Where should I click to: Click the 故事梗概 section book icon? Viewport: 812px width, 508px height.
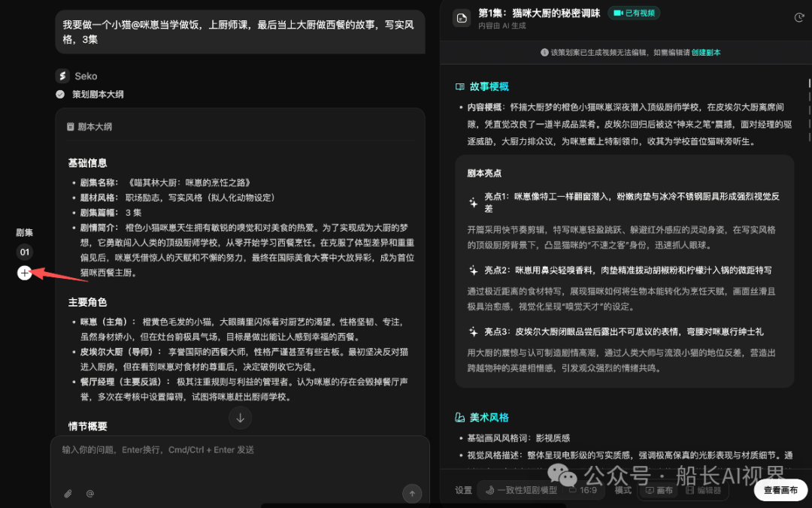click(460, 86)
